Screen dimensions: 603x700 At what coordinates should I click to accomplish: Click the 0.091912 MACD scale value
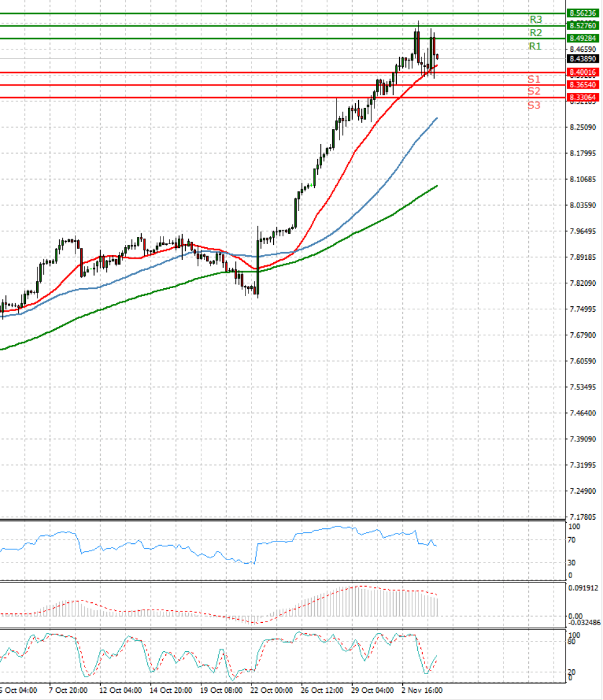[583, 587]
